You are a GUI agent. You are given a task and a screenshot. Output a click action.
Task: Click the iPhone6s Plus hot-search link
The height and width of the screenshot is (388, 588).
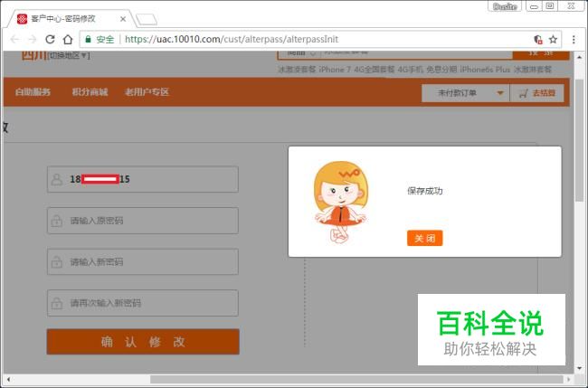[485, 70]
